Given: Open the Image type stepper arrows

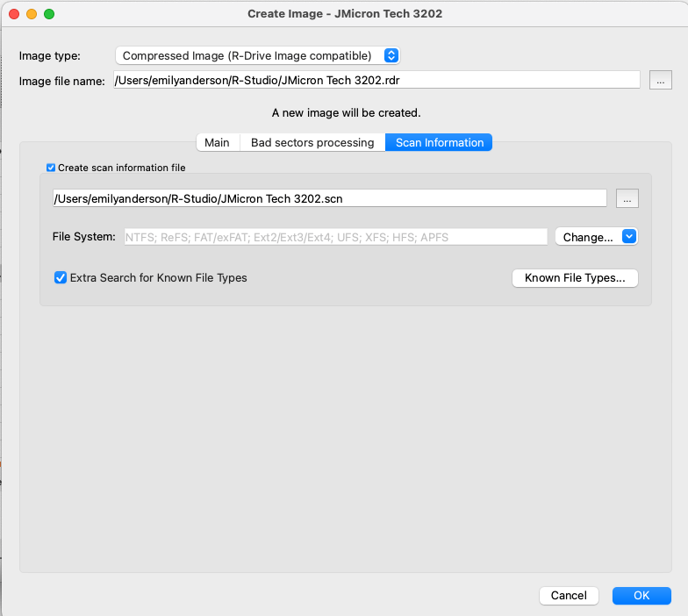Looking at the screenshot, I should point(391,56).
